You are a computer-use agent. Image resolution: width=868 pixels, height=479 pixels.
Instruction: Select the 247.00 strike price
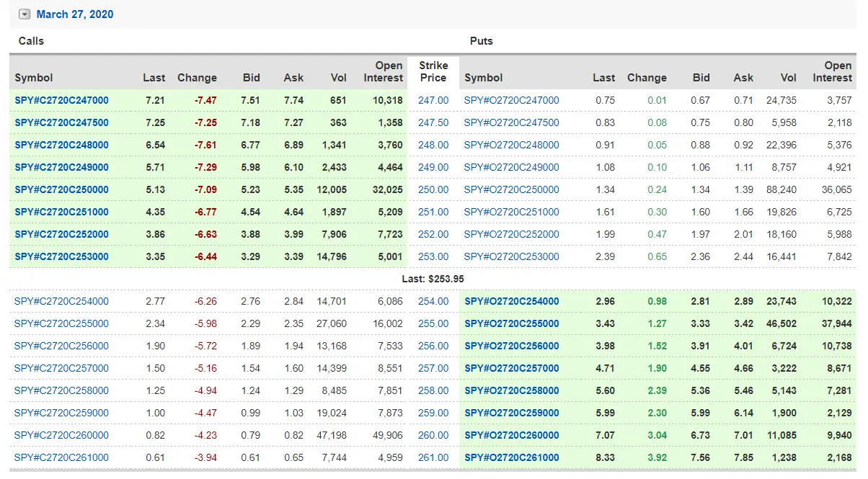click(x=433, y=100)
